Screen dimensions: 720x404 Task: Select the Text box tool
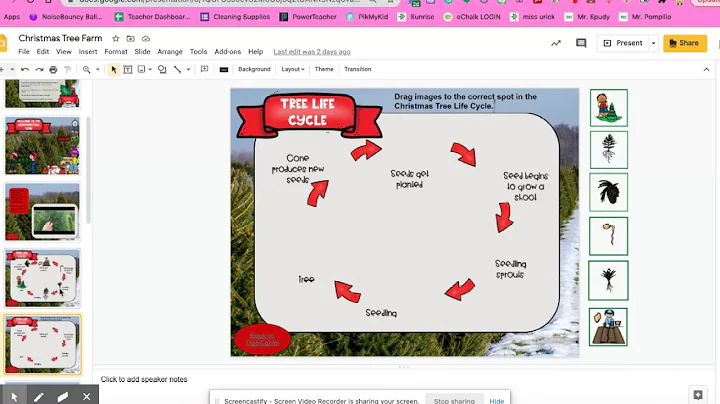point(128,69)
